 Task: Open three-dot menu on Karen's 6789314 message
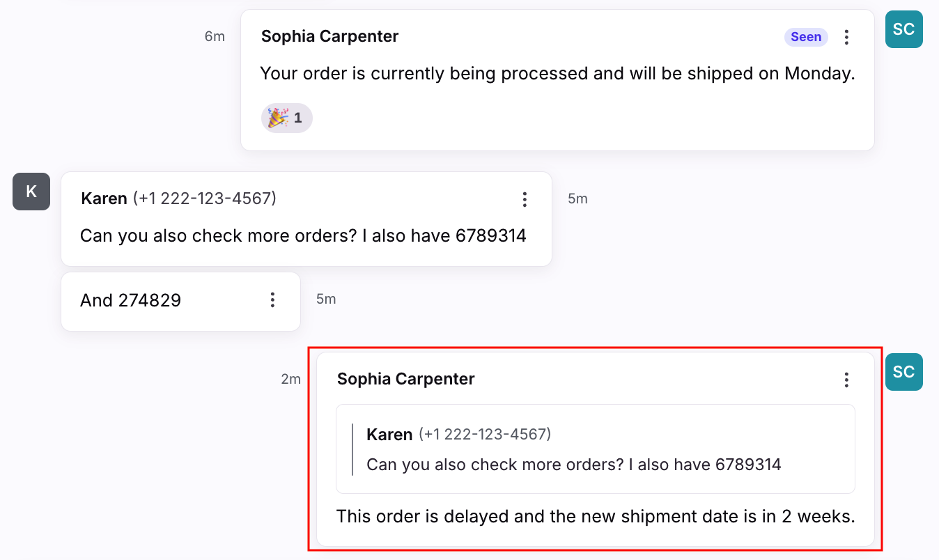point(525,200)
